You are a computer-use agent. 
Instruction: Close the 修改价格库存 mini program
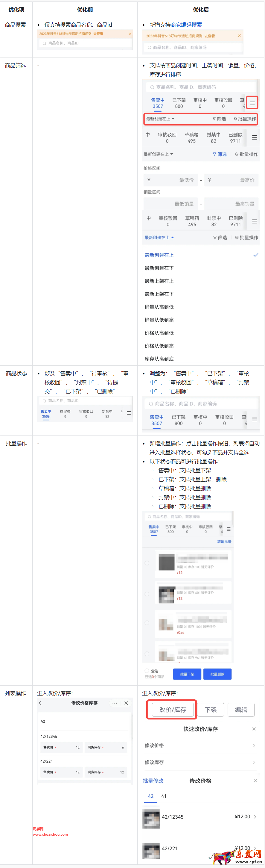click(126, 703)
